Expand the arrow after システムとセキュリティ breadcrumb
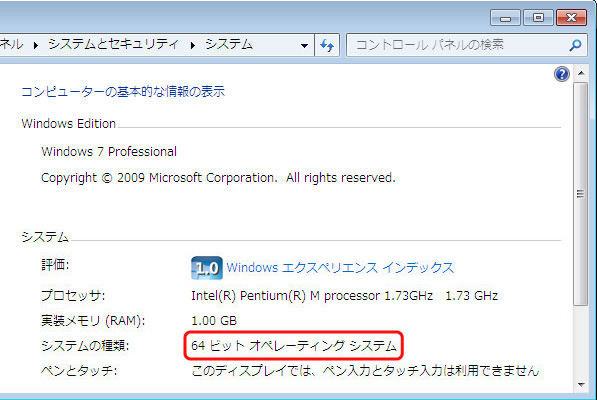This screenshot has width=597, height=400. click(193, 45)
